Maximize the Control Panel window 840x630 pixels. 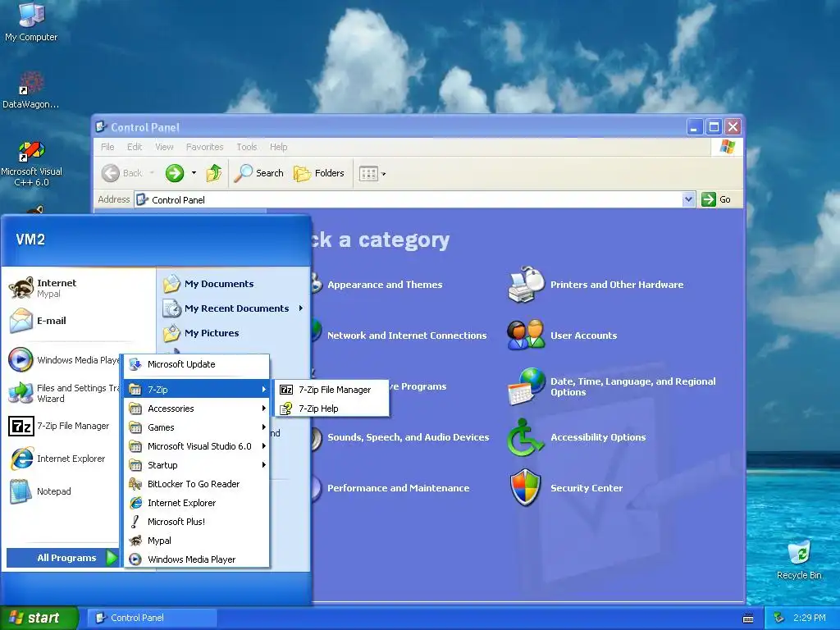click(714, 127)
